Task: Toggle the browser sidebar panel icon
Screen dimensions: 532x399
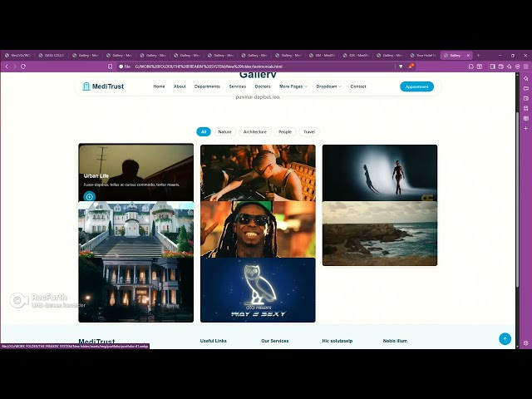Action: pyautogui.click(x=493, y=66)
